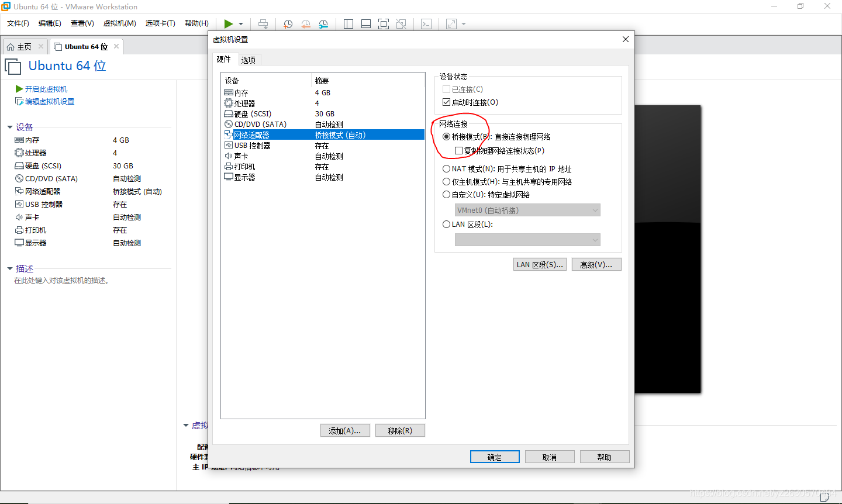
Task: Click 内存 in main window device list
Action: pyautogui.click(x=32, y=140)
